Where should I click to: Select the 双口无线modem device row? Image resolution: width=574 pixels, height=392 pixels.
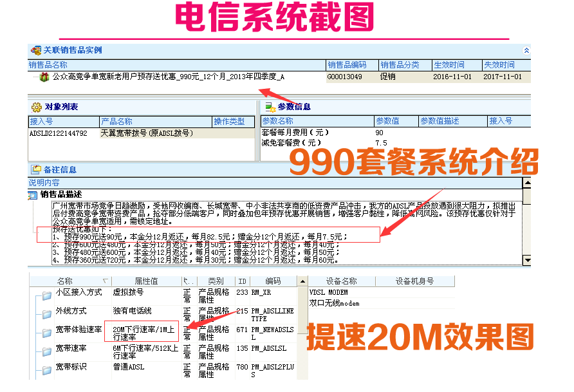pos(382,303)
